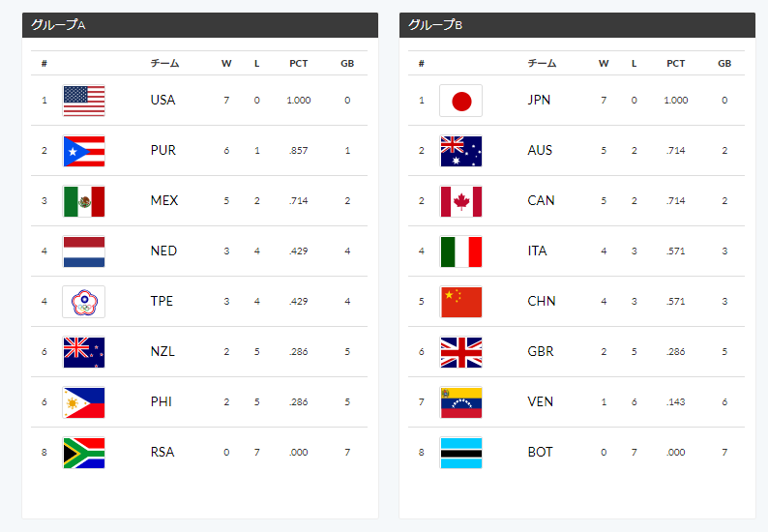
Task: Select the Canada maple leaf flag
Action: tap(461, 201)
